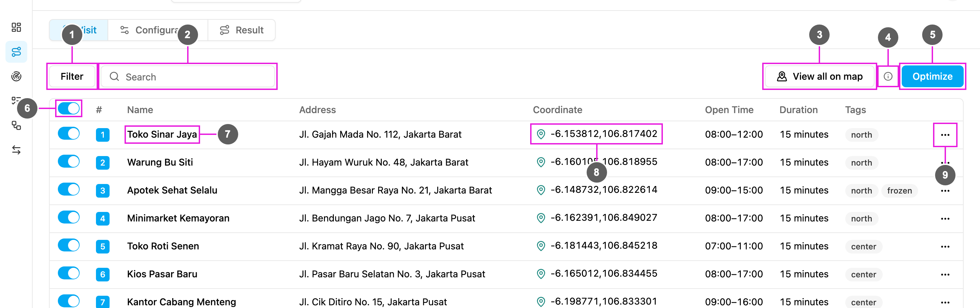Screen dimensions: 980x308
Task: Switch to the Result tab
Action: click(x=242, y=30)
